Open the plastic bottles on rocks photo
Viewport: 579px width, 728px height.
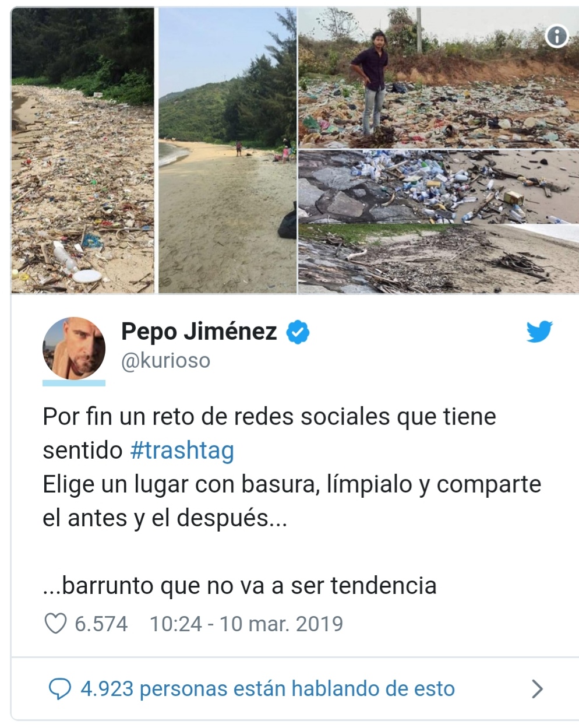tap(439, 187)
